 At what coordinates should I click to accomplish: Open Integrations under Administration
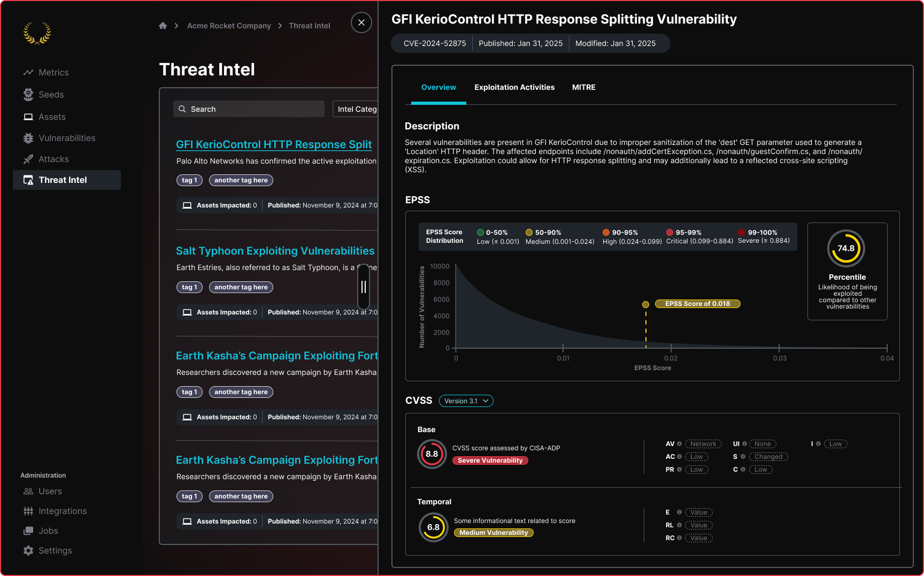click(x=62, y=511)
